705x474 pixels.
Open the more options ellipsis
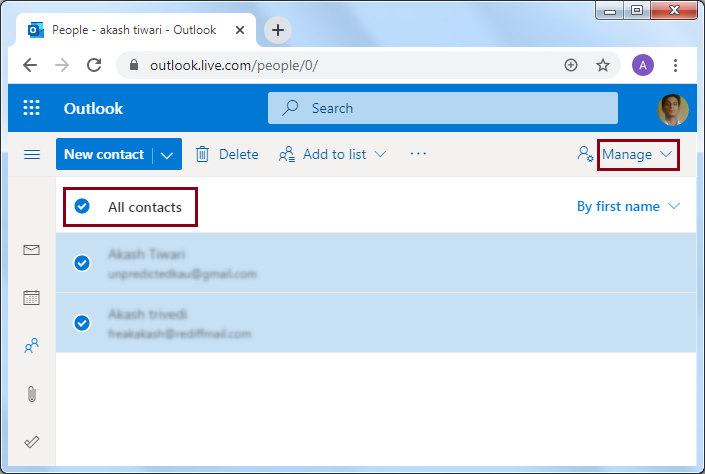[x=418, y=154]
